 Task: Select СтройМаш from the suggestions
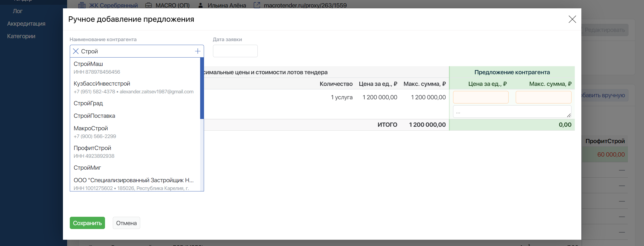(x=88, y=64)
